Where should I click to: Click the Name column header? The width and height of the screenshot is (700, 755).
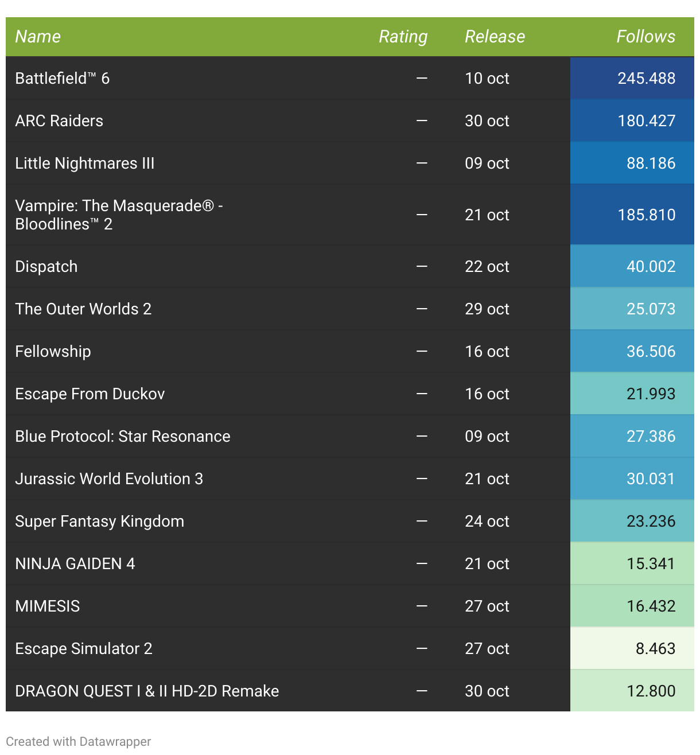38,37
